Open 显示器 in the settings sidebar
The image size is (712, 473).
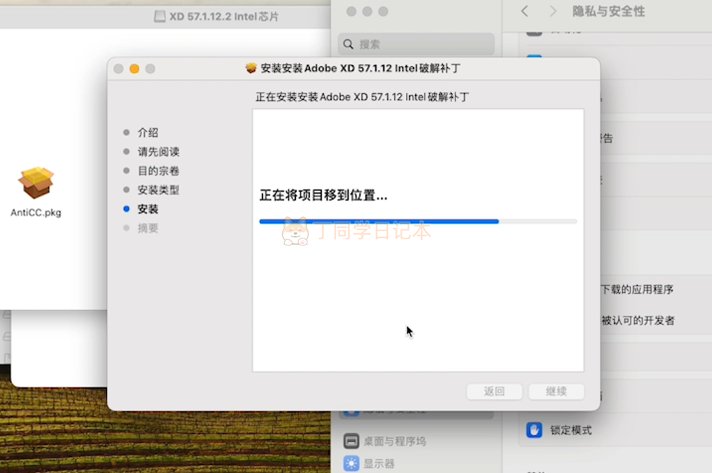coord(379,463)
